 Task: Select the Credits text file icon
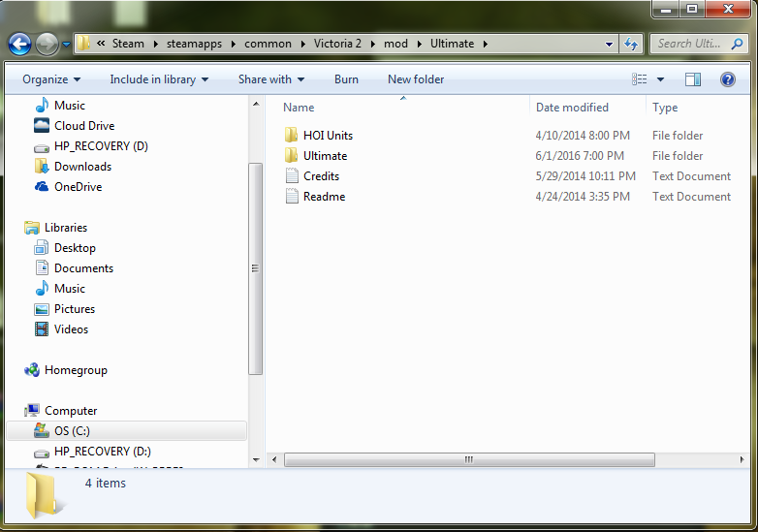click(292, 176)
